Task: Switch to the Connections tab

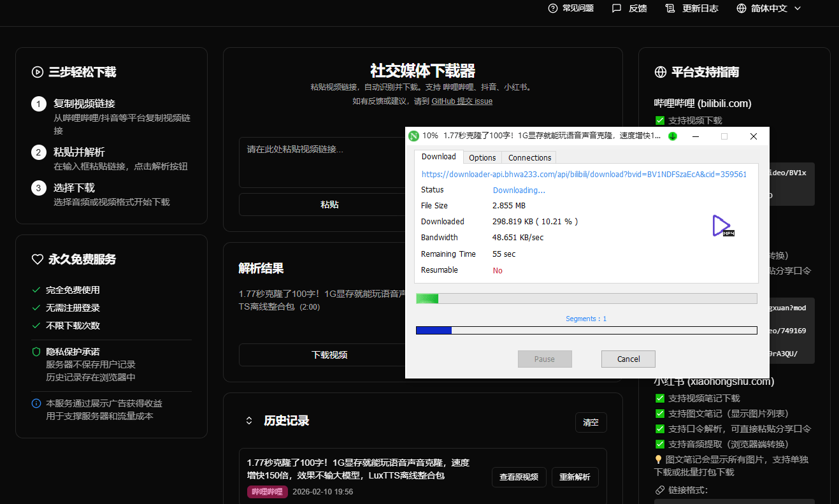Action: [x=529, y=157]
